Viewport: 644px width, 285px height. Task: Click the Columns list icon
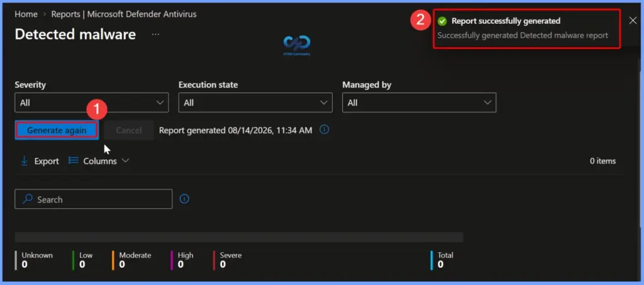74,160
